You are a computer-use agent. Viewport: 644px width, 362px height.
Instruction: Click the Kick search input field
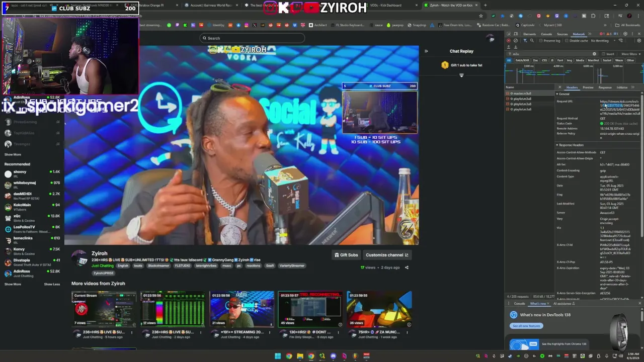coord(252,38)
